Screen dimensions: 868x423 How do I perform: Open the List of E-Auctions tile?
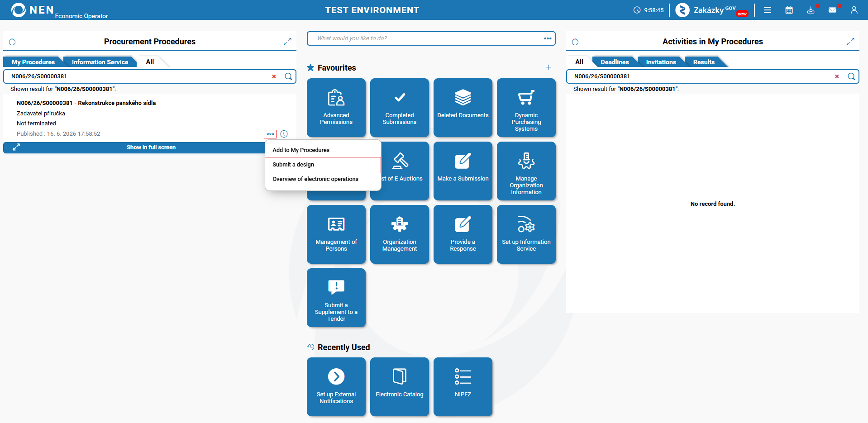405,171
